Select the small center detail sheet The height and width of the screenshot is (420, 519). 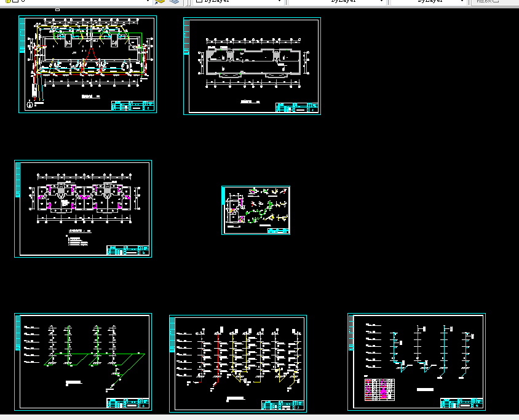pos(256,210)
